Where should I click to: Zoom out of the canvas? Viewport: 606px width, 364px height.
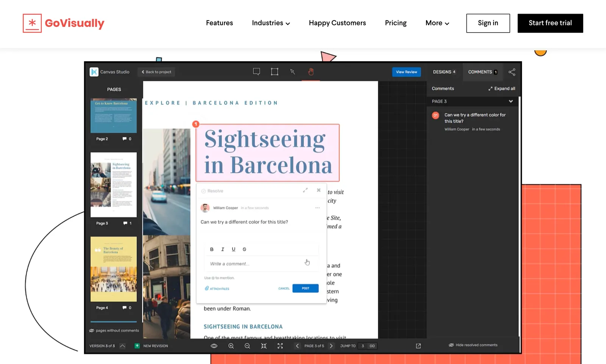(x=247, y=345)
